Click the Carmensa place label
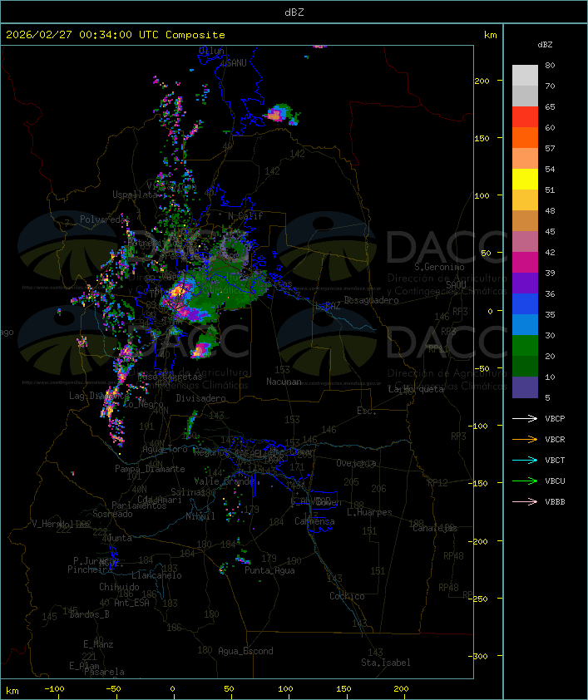This screenshot has height=700, width=588. (314, 521)
